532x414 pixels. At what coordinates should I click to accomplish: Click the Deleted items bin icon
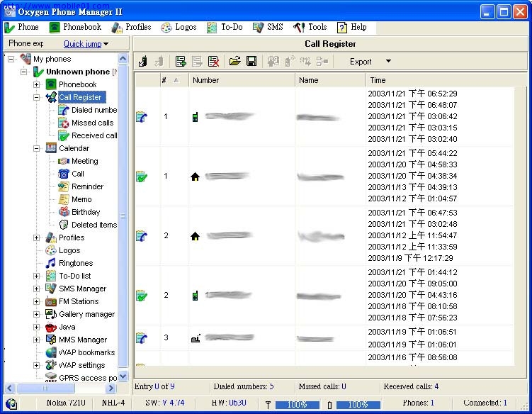64,225
